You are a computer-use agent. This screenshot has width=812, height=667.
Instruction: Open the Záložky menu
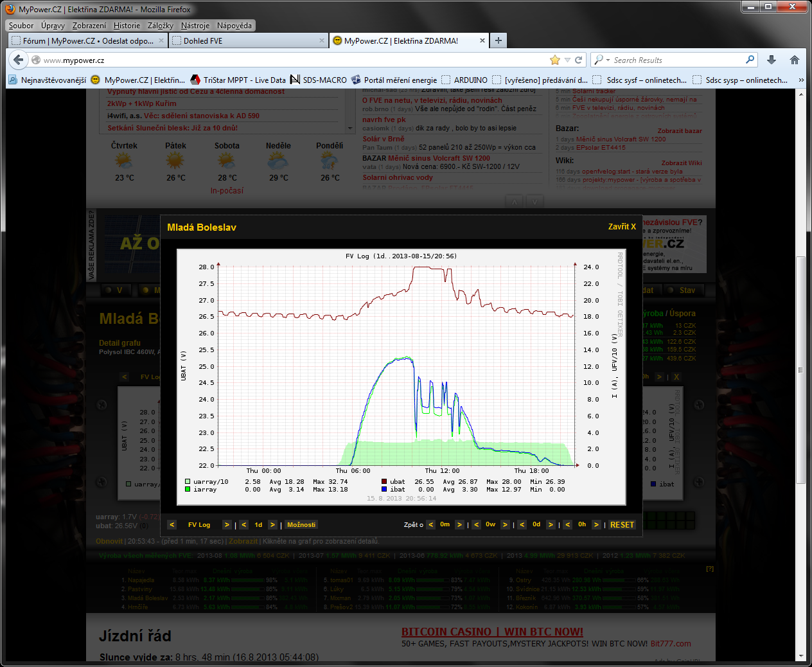coord(160,26)
